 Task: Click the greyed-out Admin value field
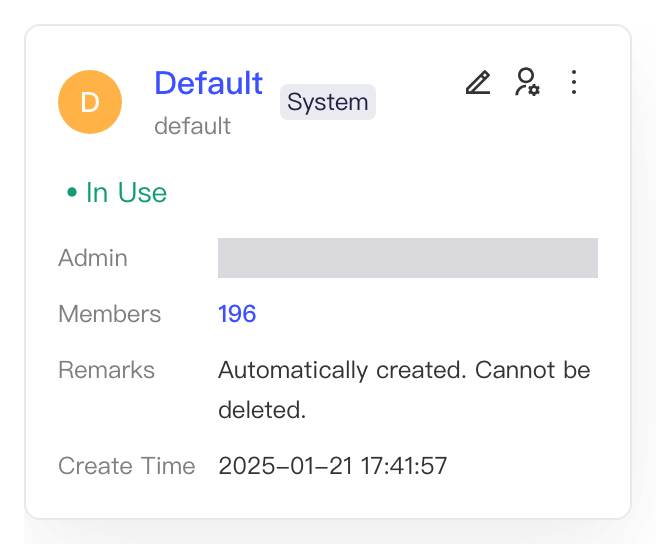408,258
